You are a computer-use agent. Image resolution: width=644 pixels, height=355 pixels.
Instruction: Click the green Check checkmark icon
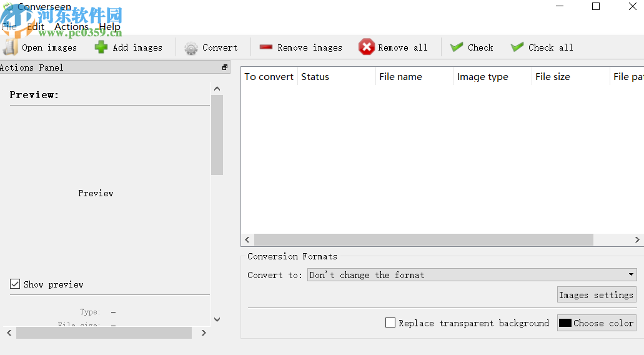457,47
